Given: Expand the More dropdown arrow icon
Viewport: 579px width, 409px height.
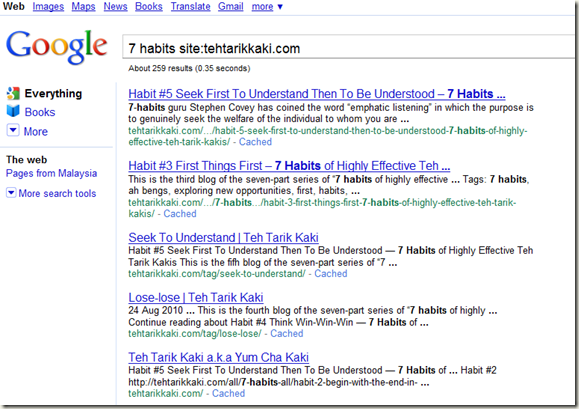Looking at the screenshot, I should pos(13,130).
